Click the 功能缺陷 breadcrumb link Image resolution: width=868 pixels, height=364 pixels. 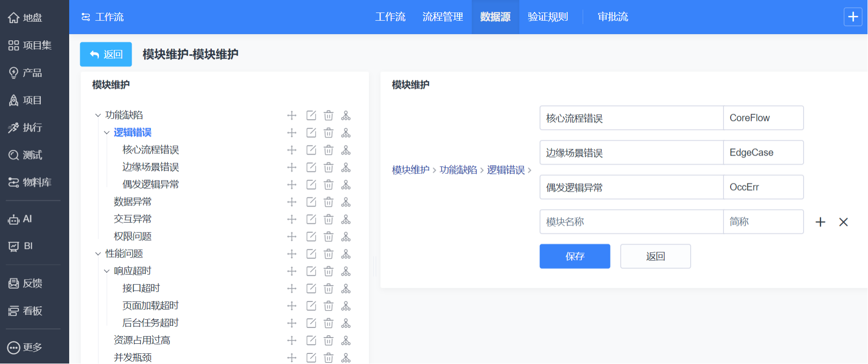tap(458, 170)
